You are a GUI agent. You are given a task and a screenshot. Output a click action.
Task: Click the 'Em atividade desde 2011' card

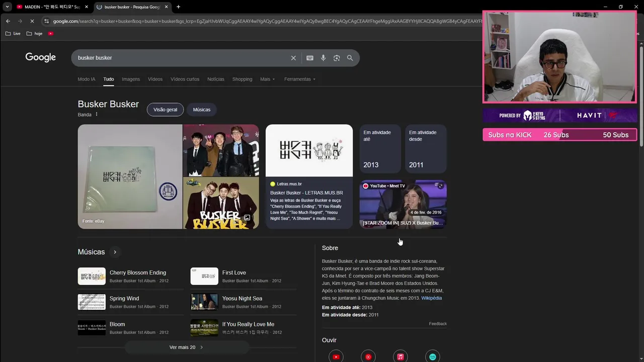(426, 149)
